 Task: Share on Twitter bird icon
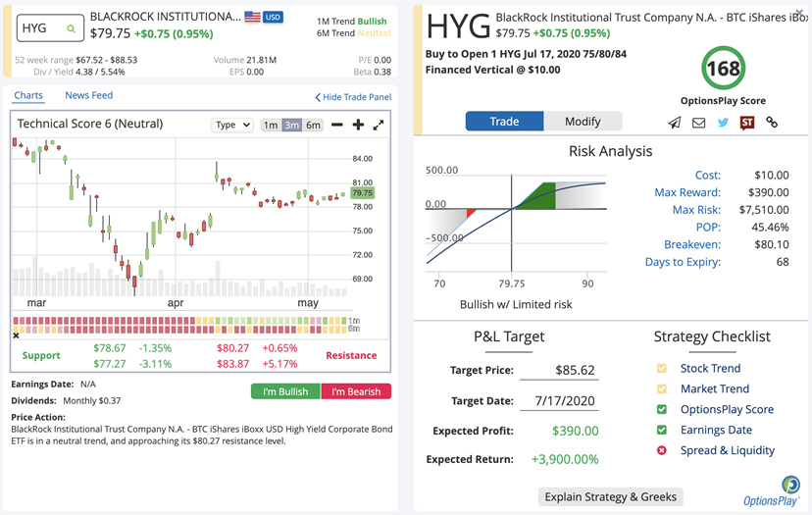(x=723, y=123)
